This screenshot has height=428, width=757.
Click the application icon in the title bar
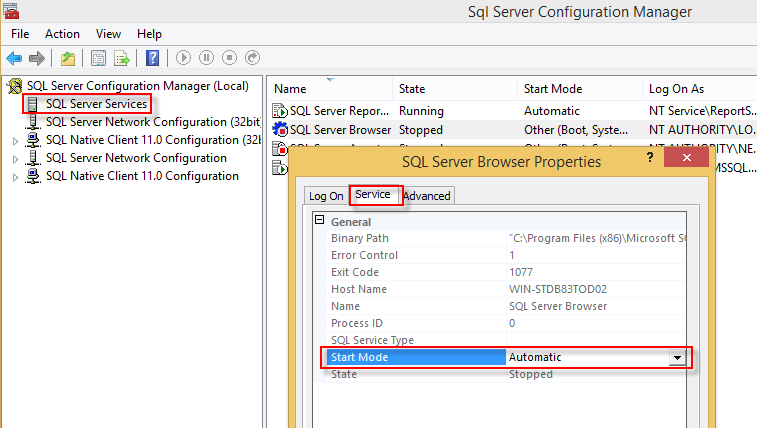[11, 11]
